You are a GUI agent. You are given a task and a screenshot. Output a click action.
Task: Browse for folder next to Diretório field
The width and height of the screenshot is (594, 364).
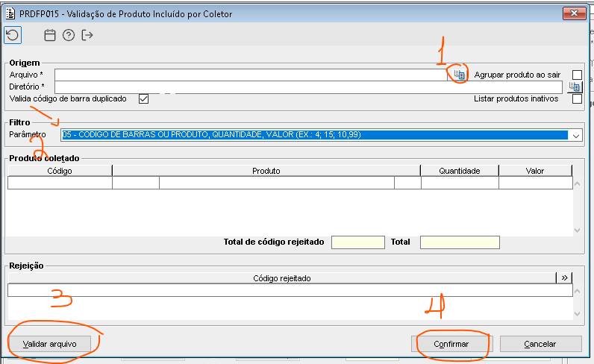point(574,87)
